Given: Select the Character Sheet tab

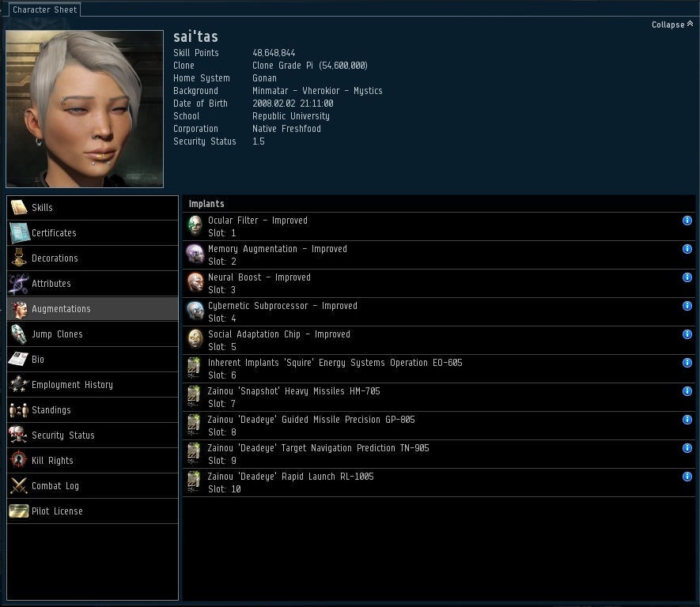Looking at the screenshot, I should 44,9.
